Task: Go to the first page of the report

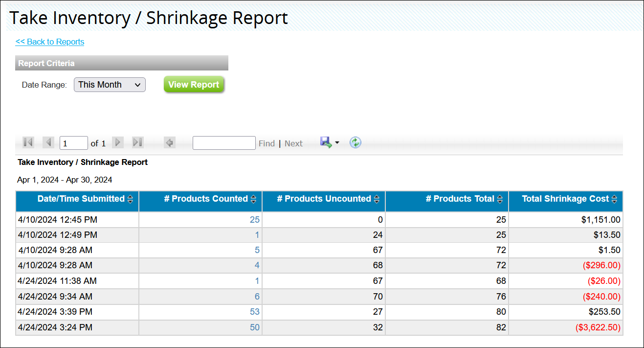Action: [x=28, y=142]
